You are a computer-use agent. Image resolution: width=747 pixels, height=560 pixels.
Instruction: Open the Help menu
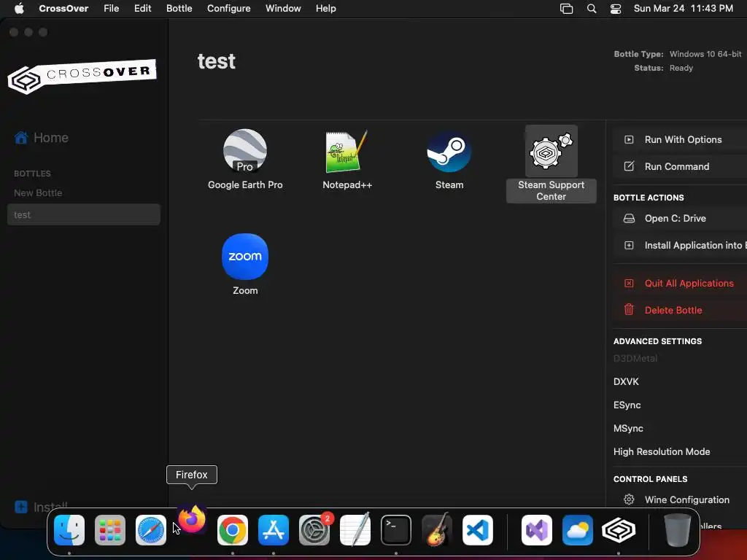coord(326,9)
